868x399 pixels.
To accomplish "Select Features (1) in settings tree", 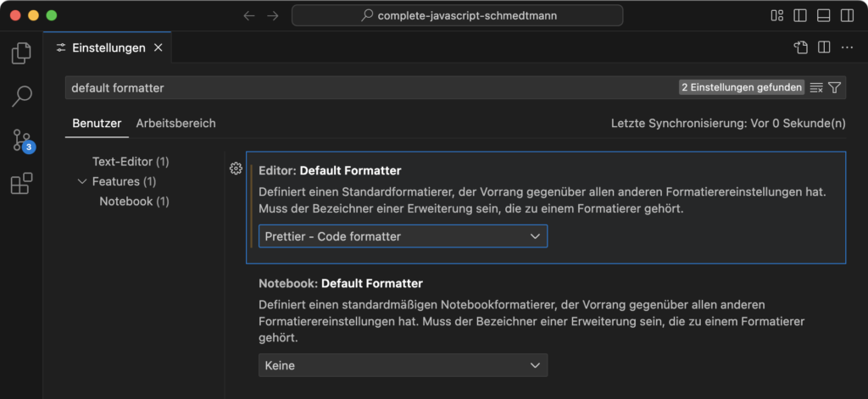I will pyautogui.click(x=124, y=181).
